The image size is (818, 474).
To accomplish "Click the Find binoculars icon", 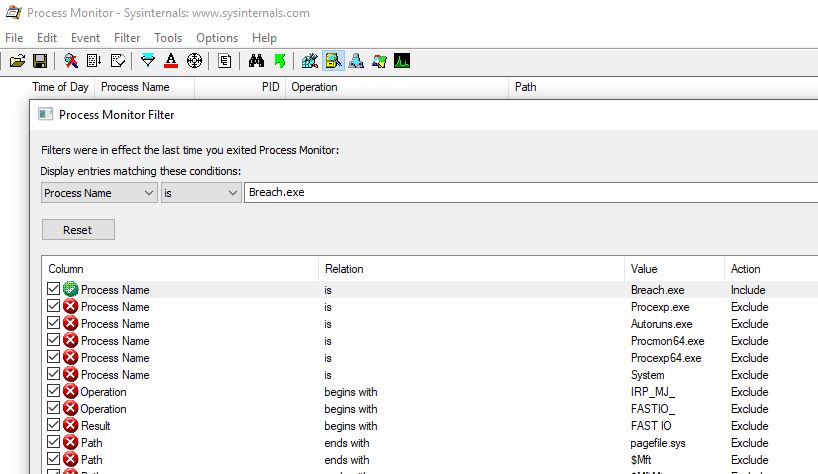I will click(256, 61).
